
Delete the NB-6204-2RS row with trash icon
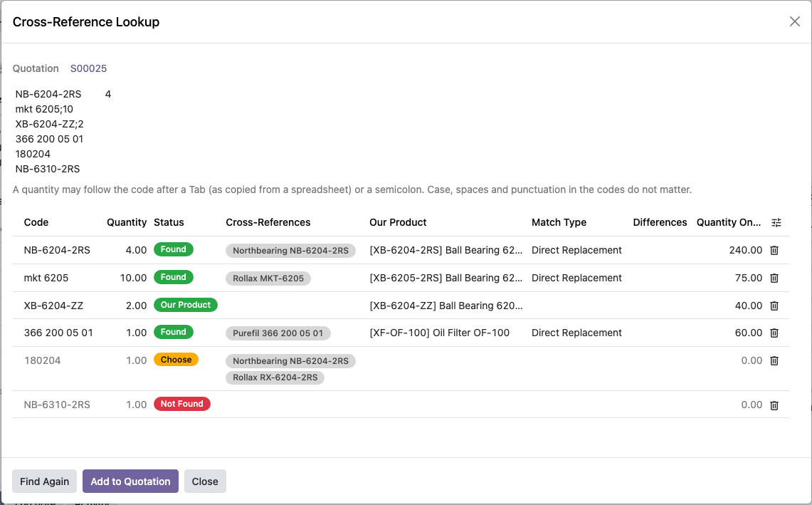pyautogui.click(x=774, y=251)
